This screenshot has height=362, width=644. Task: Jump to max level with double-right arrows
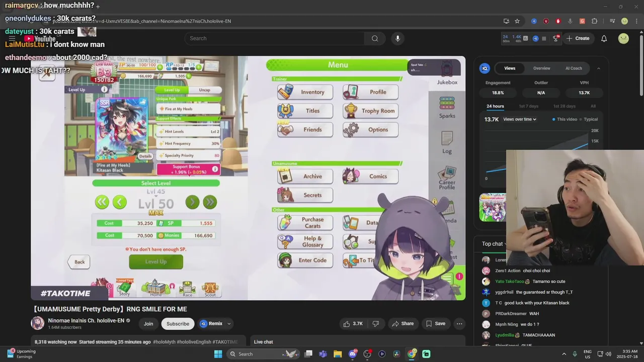(x=210, y=202)
